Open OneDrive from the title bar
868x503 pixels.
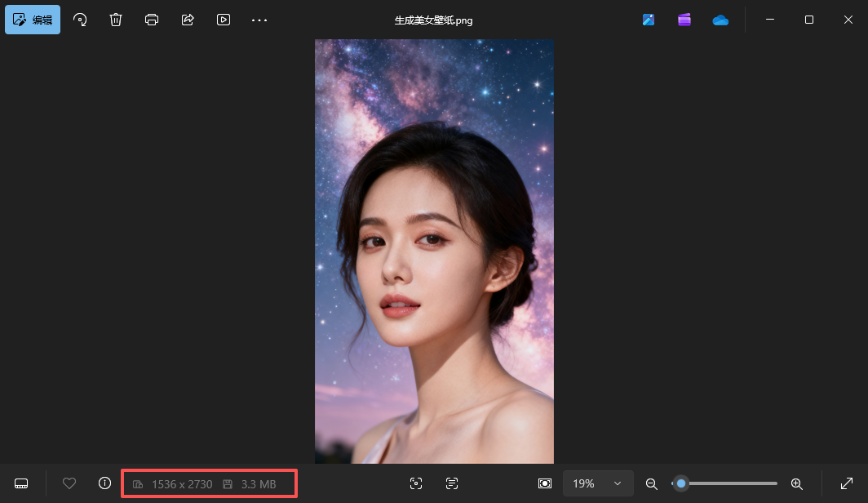click(x=720, y=20)
